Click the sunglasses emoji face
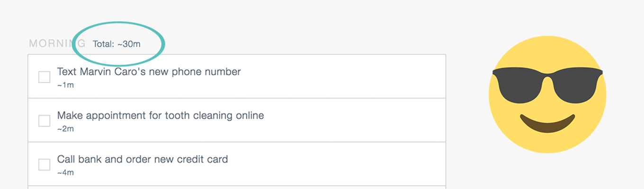Image resolution: width=644 pixels, height=189 pixels. click(547, 94)
